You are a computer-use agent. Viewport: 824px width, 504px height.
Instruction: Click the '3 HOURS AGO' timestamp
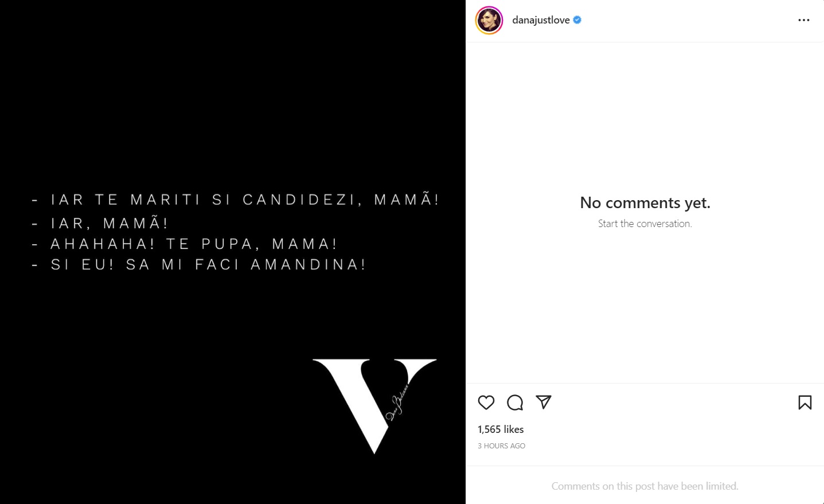[x=501, y=446]
